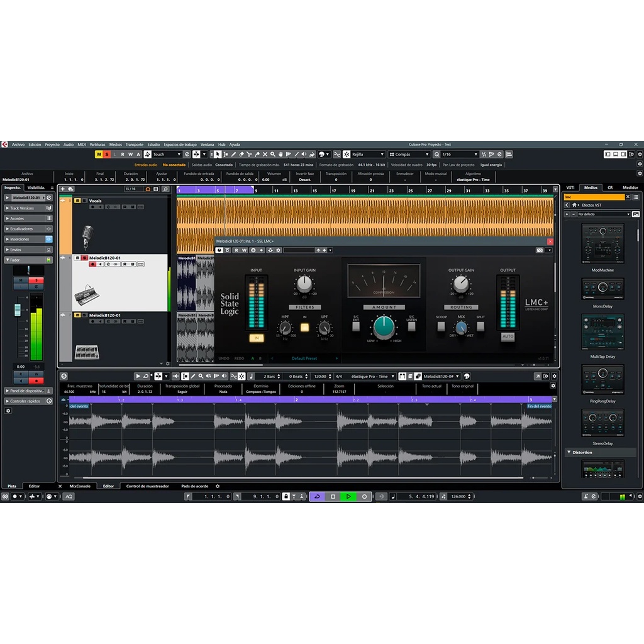
Task: Click the plugin snapshot camera icon
Action: [x=540, y=250]
